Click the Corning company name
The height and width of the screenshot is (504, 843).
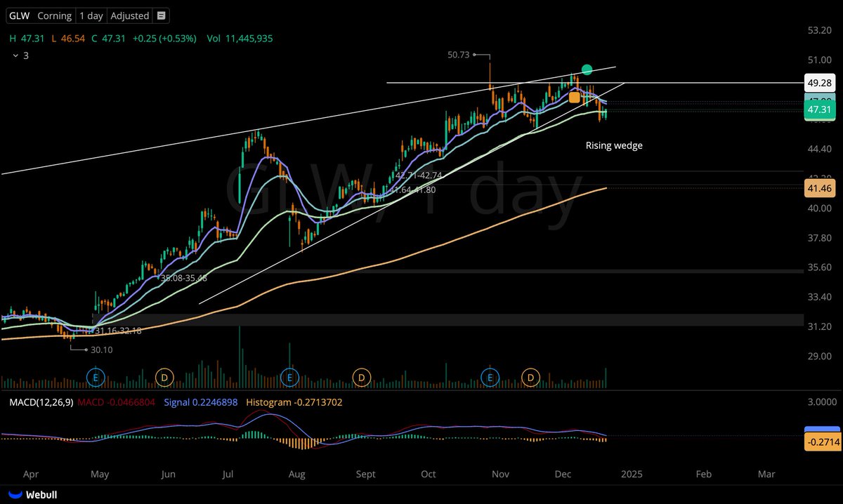[x=54, y=15]
